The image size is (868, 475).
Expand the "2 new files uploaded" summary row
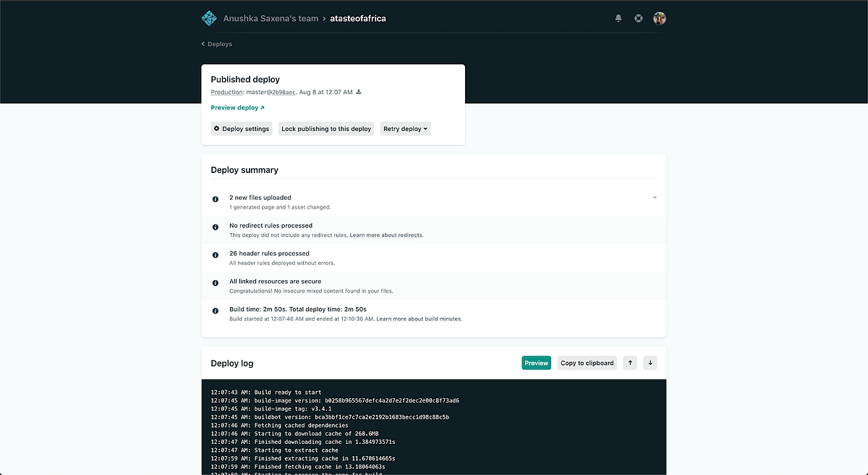pyautogui.click(x=654, y=197)
